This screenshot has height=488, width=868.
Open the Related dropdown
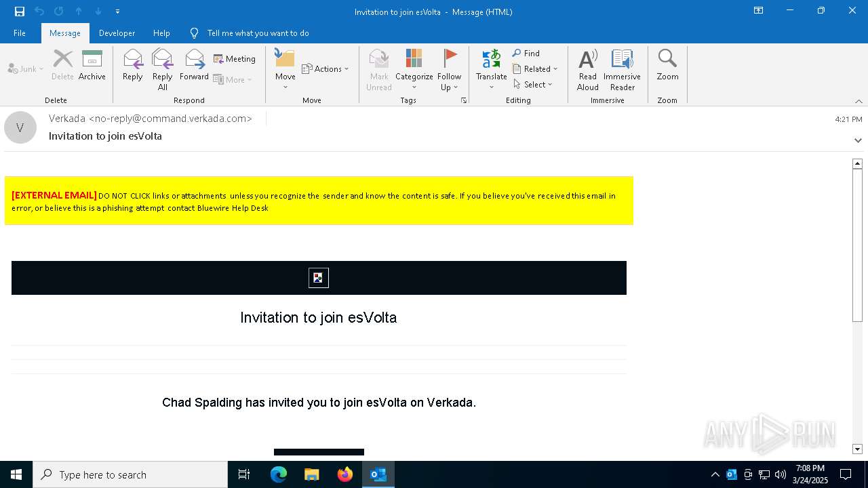[x=535, y=68]
